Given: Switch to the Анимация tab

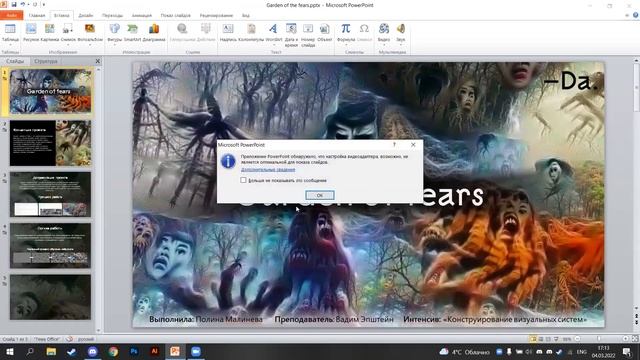Looking at the screenshot, I should [x=142, y=15].
